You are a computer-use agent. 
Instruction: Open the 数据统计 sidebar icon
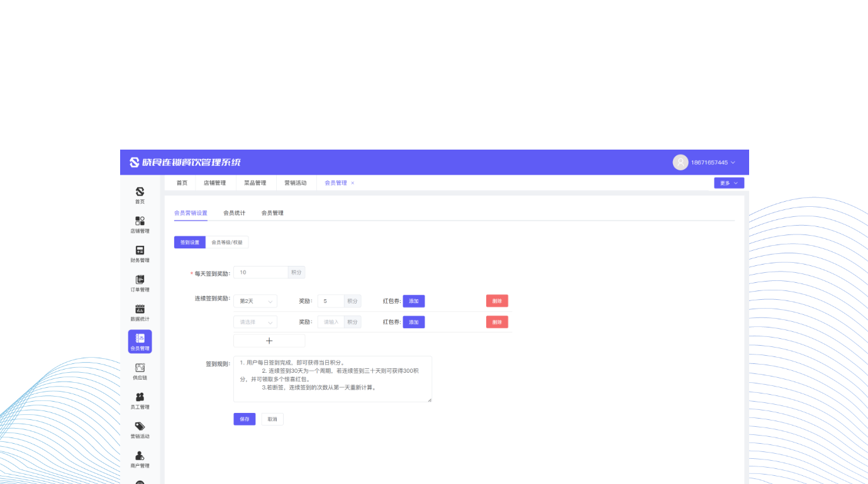(140, 312)
